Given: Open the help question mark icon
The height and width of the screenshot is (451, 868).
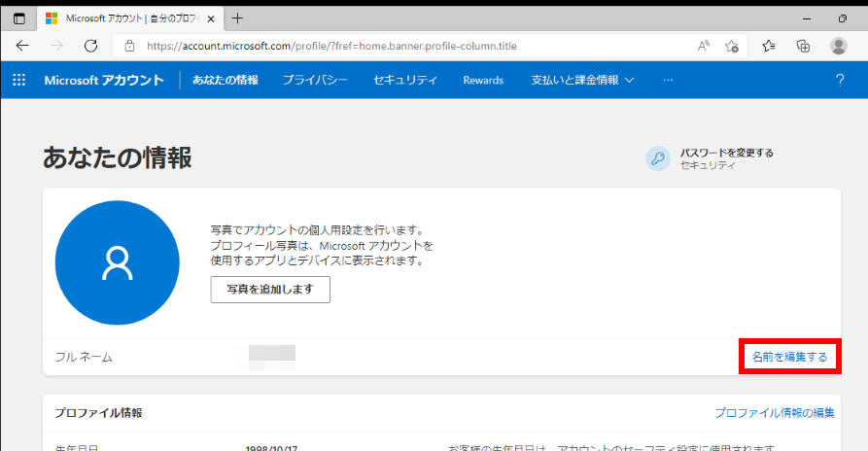Looking at the screenshot, I should [x=840, y=81].
